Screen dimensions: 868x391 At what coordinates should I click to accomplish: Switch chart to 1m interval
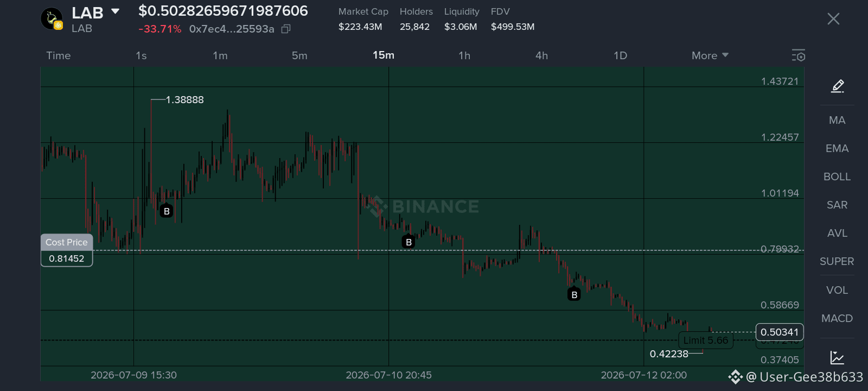(220, 55)
